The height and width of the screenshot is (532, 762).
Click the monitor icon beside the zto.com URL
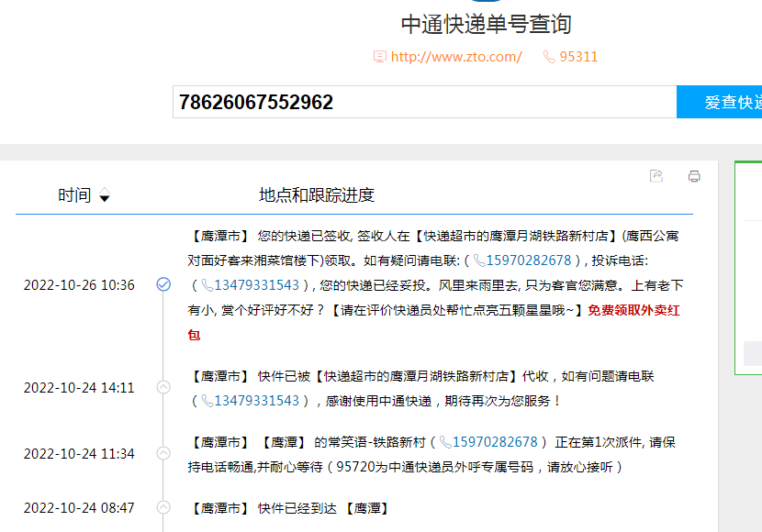tap(379, 57)
